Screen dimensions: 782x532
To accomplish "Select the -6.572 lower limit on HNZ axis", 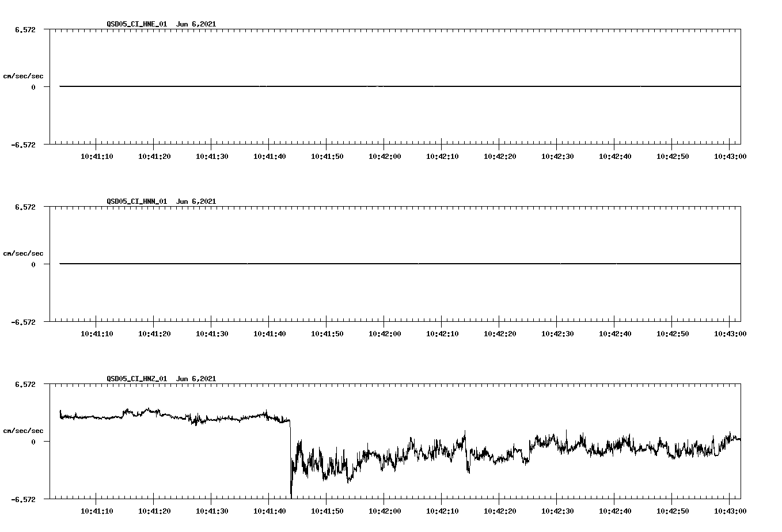I will [x=23, y=499].
